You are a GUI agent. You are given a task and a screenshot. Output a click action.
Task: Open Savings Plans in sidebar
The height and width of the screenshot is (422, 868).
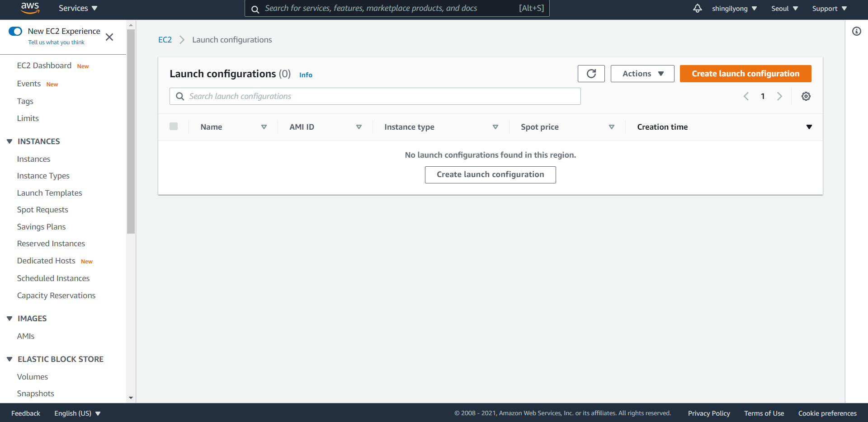coord(42,227)
